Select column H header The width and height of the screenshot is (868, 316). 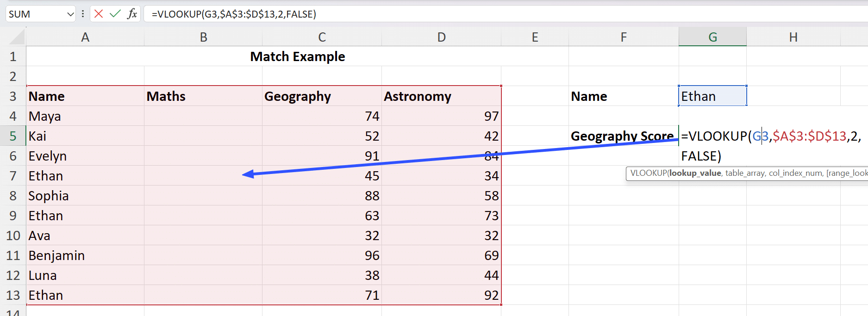(x=793, y=37)
